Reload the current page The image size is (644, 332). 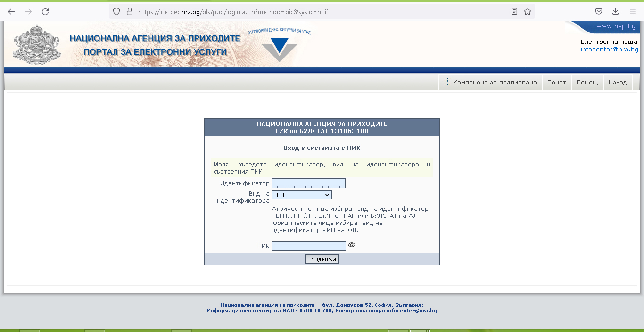45,12
